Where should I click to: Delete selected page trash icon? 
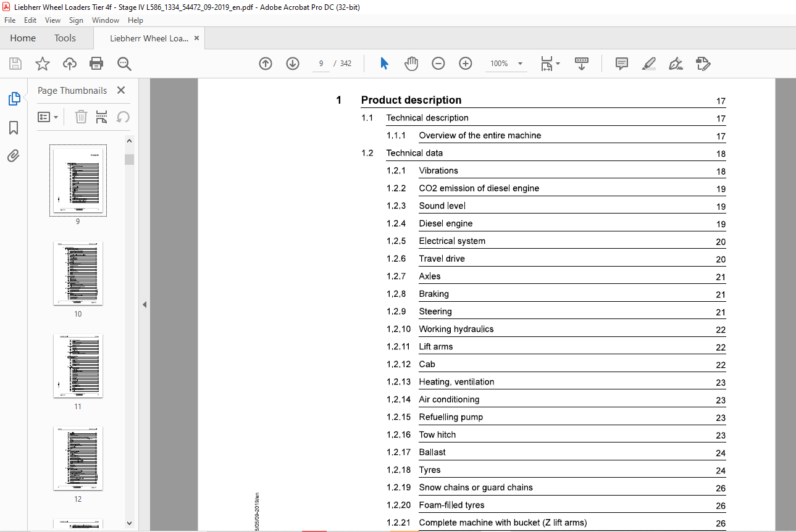tap(81, 117)
